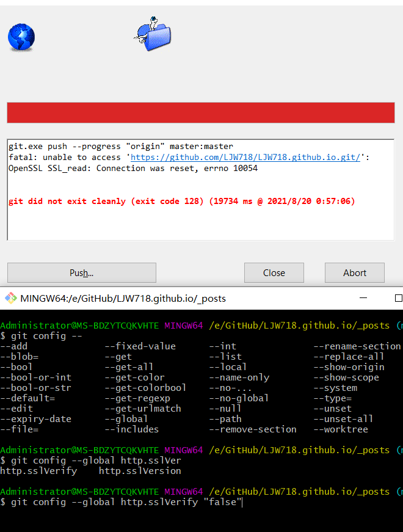
Task: Click the Close button in push dialog
Action: tap(274, 273)
